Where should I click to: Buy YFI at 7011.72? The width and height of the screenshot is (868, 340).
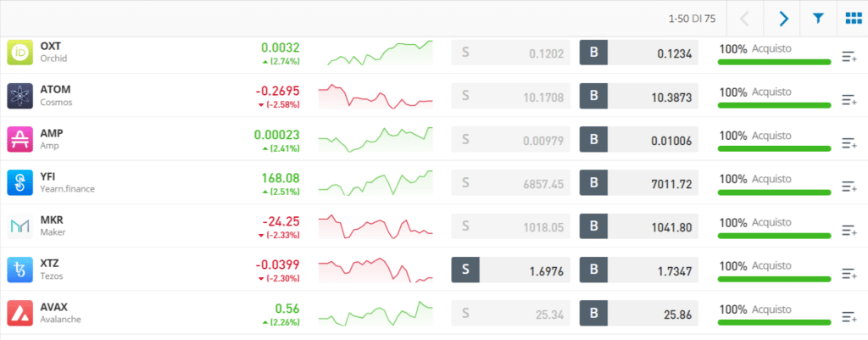coord(639,183)
